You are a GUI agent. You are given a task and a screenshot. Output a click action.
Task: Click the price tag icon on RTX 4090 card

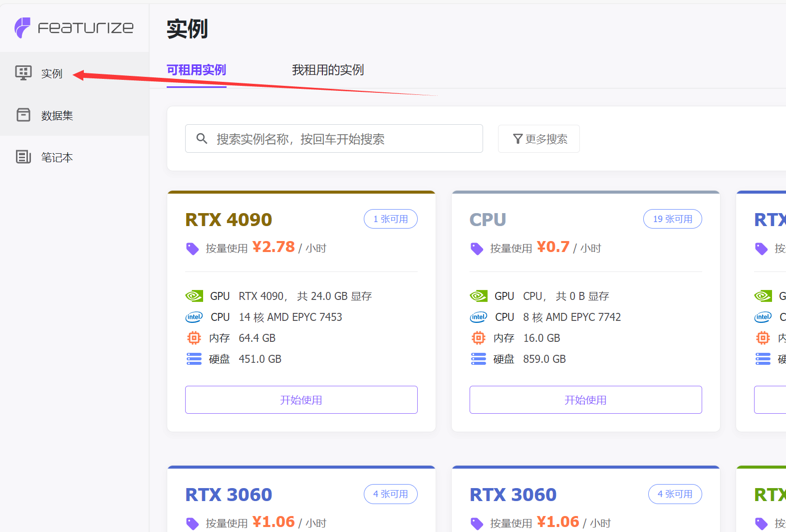coord(192,249)
